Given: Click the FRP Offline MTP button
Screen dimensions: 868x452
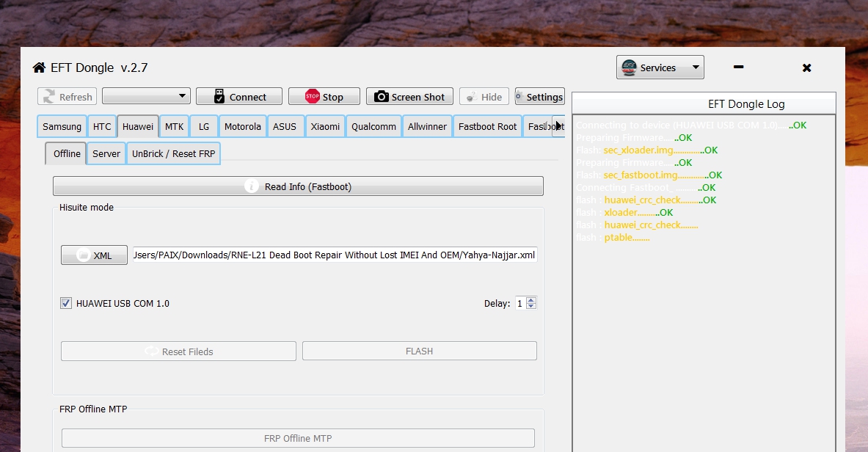Looking at the screenshot, I should point(298,438).
